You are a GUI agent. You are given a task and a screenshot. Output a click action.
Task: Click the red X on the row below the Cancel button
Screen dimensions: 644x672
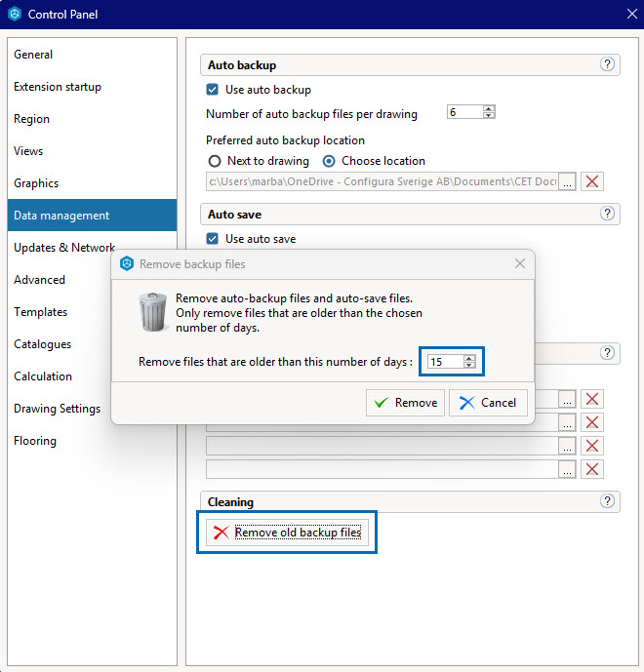pyautogui.click(x=592, y=422)
